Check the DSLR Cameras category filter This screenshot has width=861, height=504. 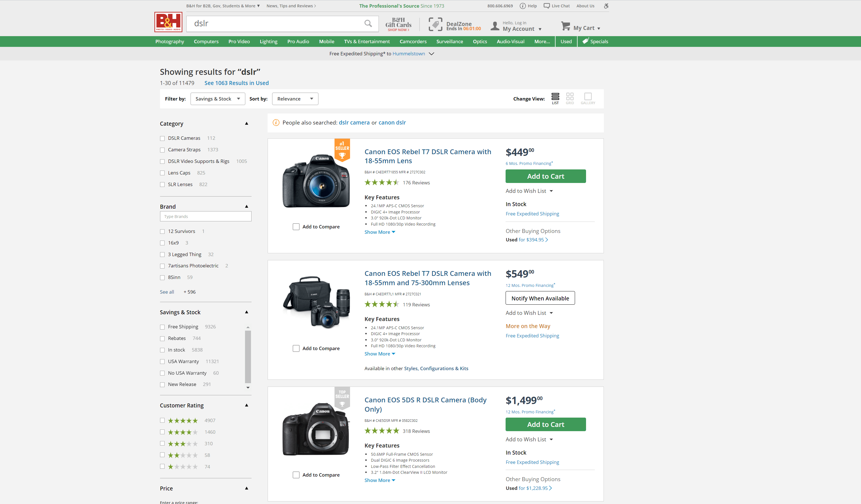tap(162, 138)
